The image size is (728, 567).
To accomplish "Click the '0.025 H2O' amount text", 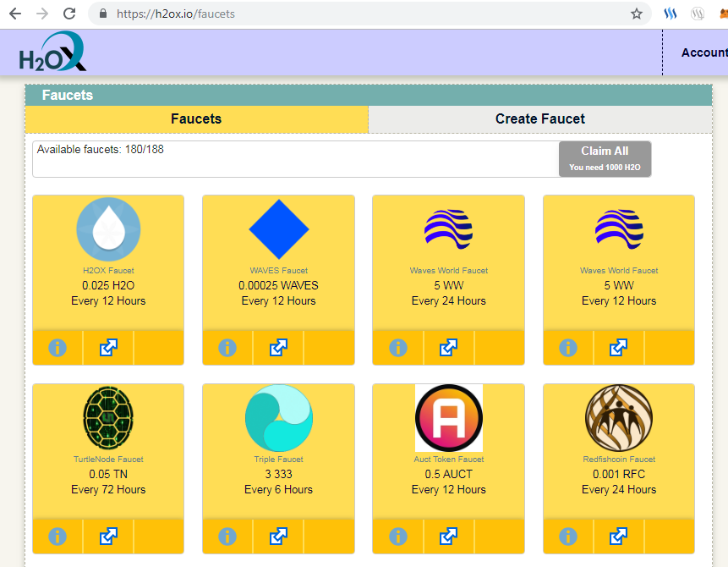I will pos(108,285).
